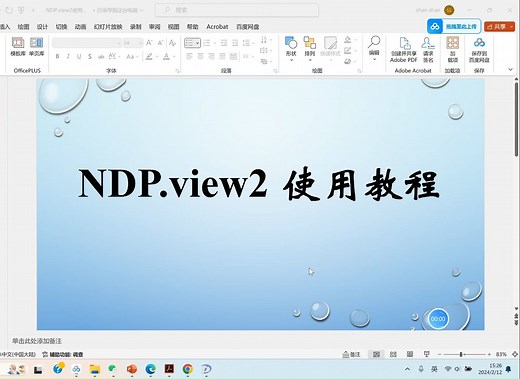Fit slide to window button
The height and width of the screenshot is (379, 520).
pyautogui.click(x=515, y=354)
